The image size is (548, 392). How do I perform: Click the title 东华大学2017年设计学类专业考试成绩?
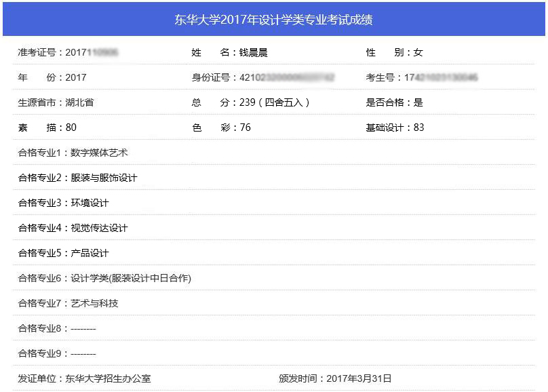tap(273, 20)
